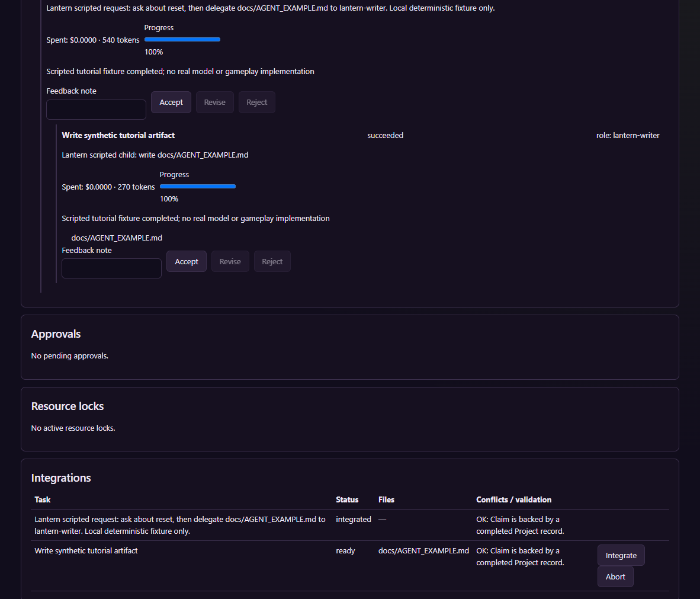The image size is (700, 599).
Task: Click Revise for Write synthetic tutorial artifact
Action: pyautogui.click(x=230, y=262)
